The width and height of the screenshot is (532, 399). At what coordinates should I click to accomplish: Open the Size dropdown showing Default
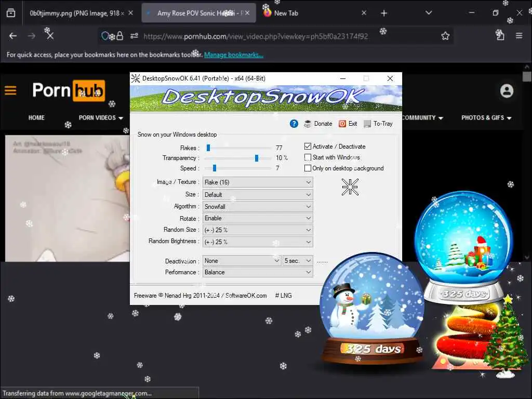coord(258,195)
